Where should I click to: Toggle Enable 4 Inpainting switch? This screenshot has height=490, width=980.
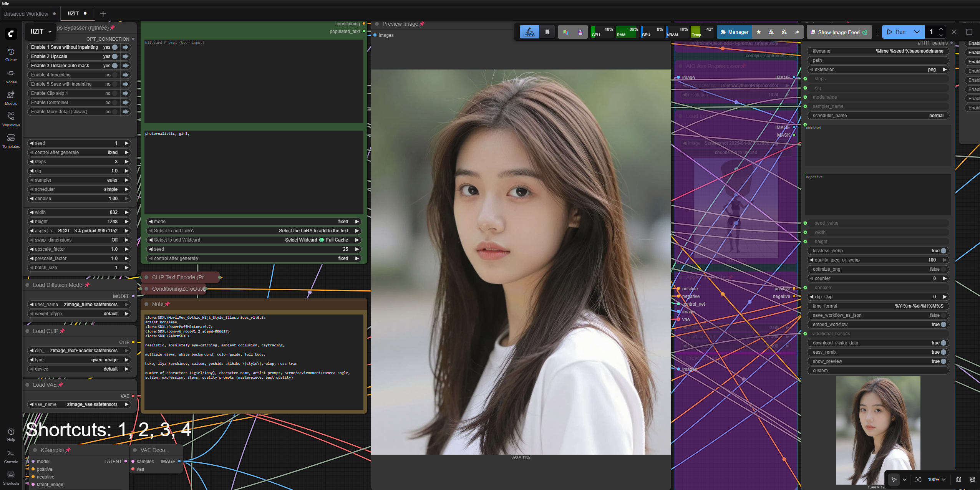[114, 75]
